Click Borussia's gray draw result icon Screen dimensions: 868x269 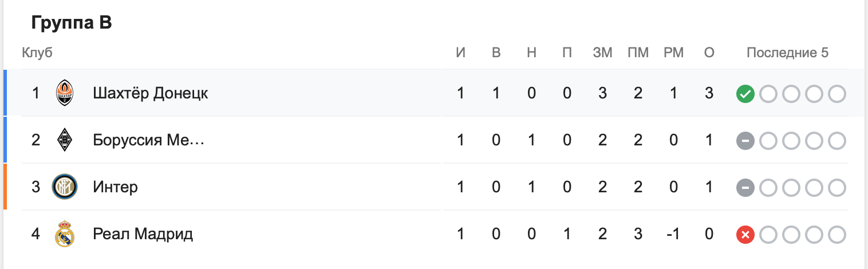coord(745,141)
